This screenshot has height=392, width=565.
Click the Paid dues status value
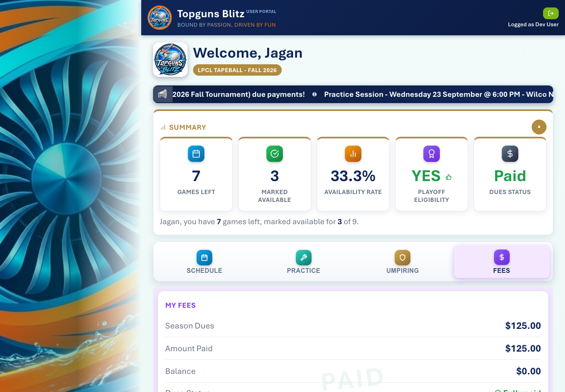[510, 176]
